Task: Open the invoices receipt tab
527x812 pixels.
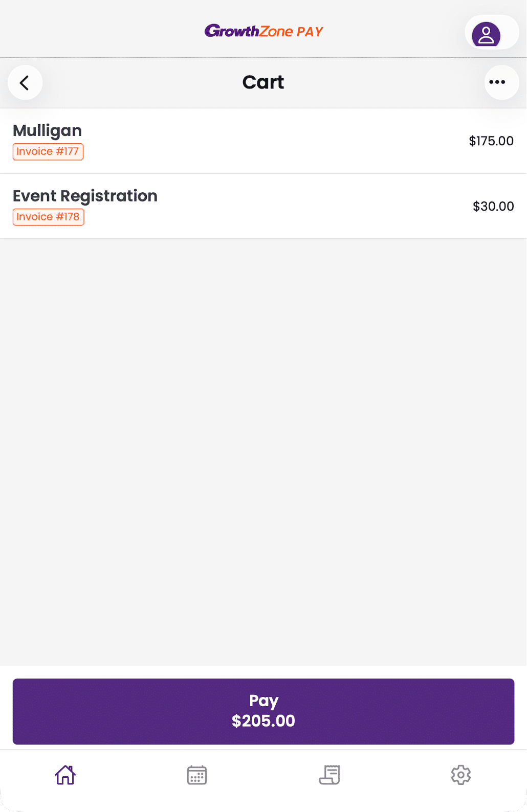Action: (330, 775)
